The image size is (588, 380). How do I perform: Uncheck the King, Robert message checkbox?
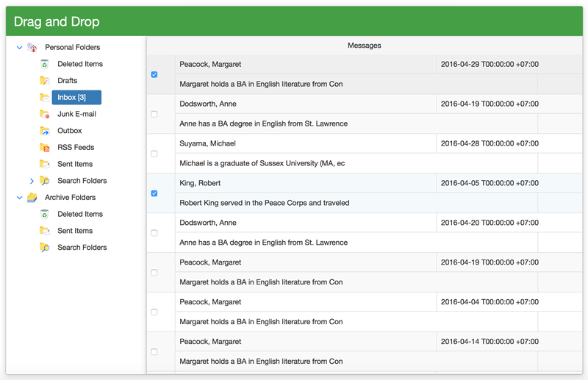(154, 193)
